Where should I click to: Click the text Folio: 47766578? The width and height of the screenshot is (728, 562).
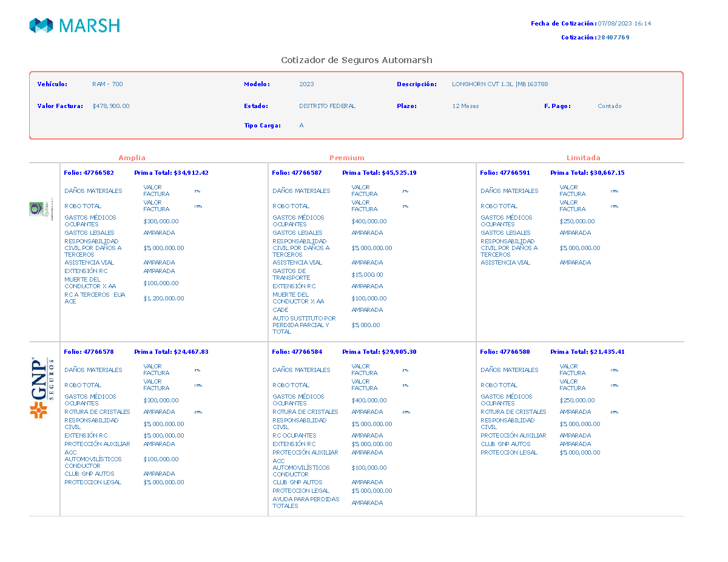click(89, 352)
